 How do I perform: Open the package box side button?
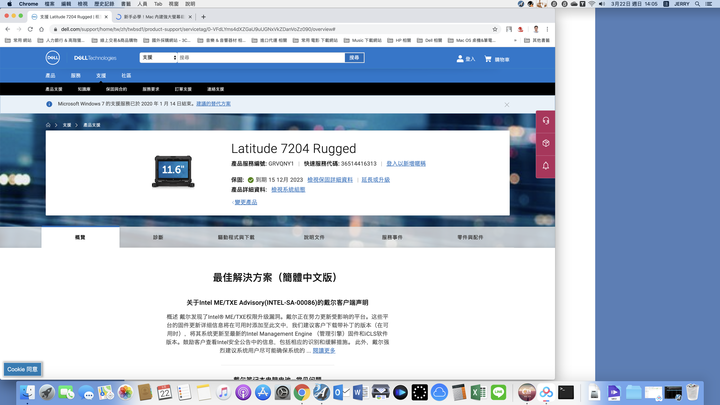pos(546,143)
